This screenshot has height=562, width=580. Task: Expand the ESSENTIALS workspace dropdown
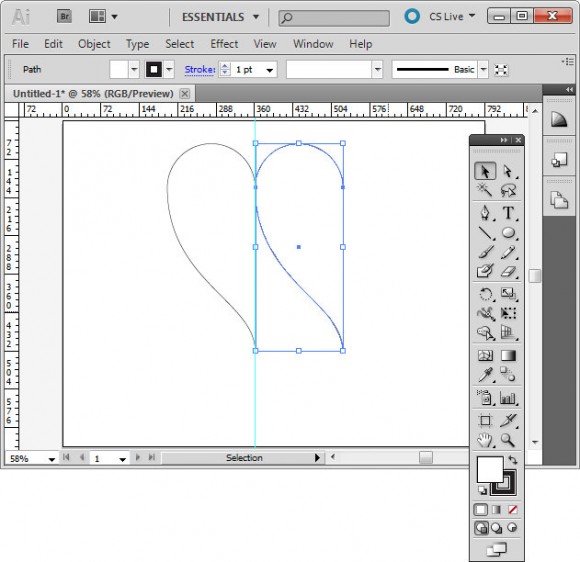[x=256, y=17]
